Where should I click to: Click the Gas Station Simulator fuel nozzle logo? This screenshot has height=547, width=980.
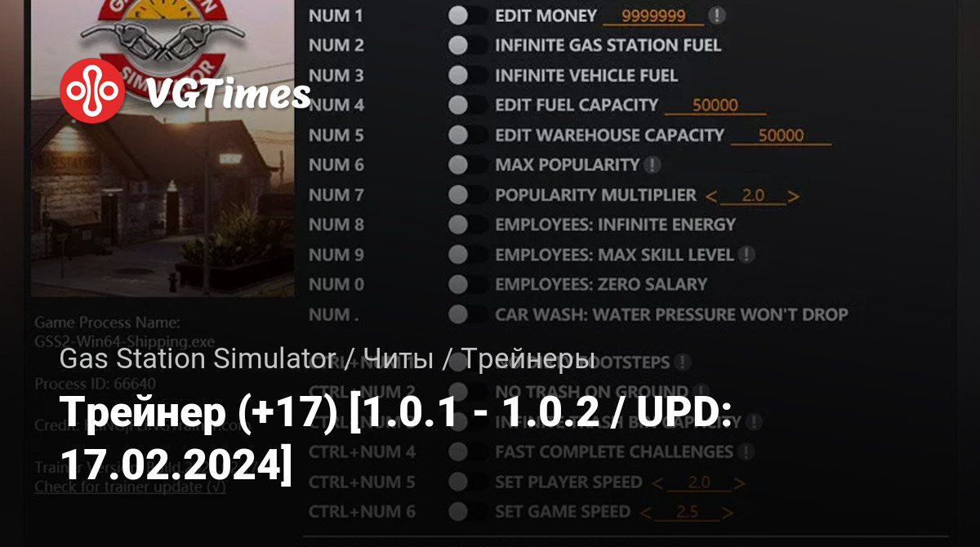(x=162, y=33)
